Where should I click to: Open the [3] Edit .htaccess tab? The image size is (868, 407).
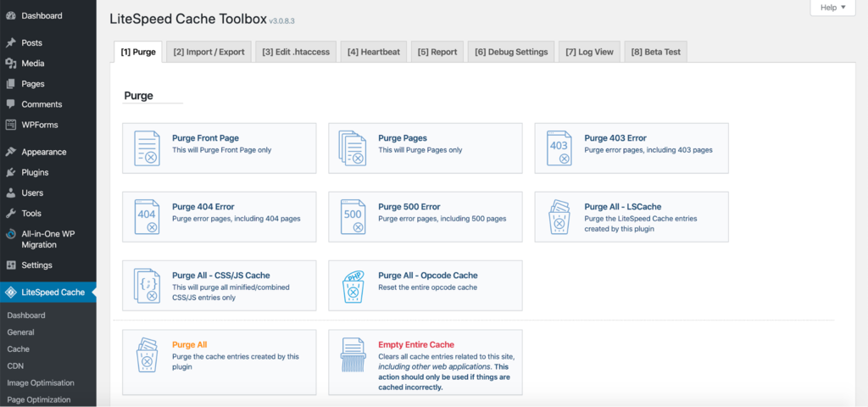[x=296, y=52]
